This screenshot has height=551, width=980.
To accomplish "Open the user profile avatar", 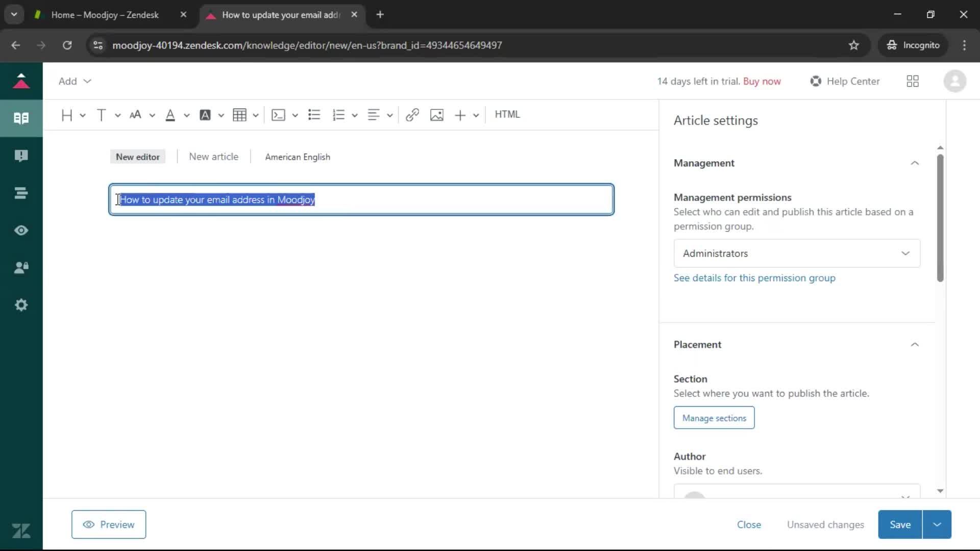I will (954, 81).
